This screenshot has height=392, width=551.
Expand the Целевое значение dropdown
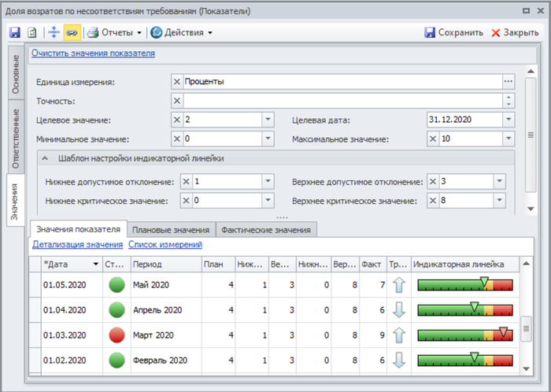pos(268,120)
